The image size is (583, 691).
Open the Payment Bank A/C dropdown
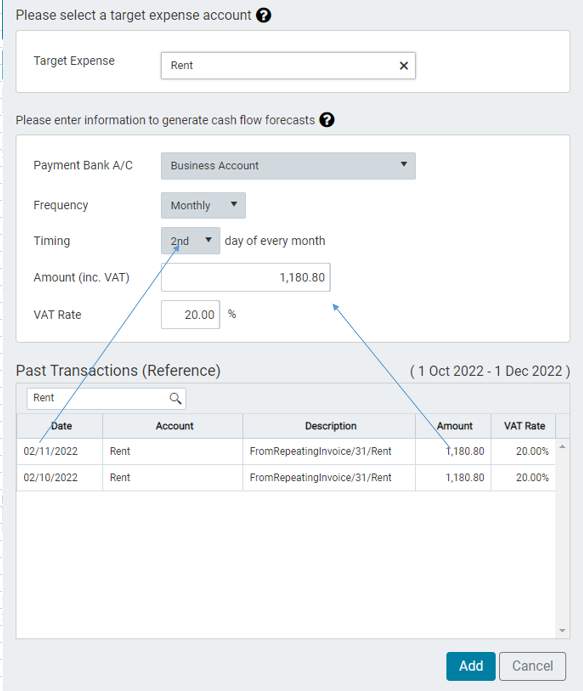288,166
